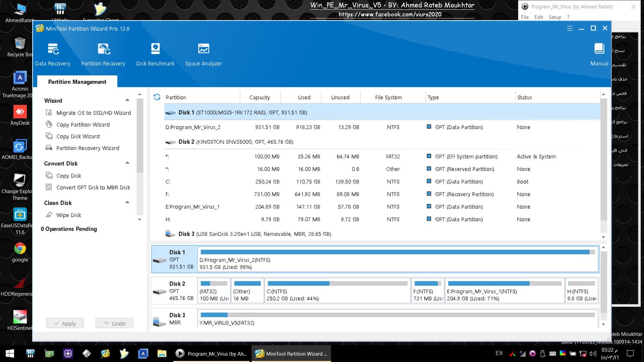The width and height of the screenshot is (644, 362).
Task: Select the E:Program_Mr_Virus_1 partition row
Action: [x=382, y=207]
